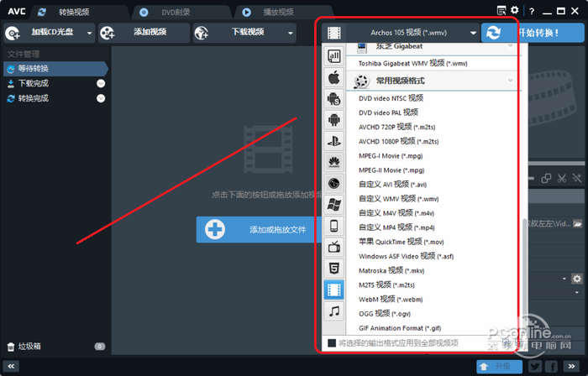This screenshot has height=376, width=588.
Task: Expand the 下载完成 list arrow
Action: [x=101, y=84]
